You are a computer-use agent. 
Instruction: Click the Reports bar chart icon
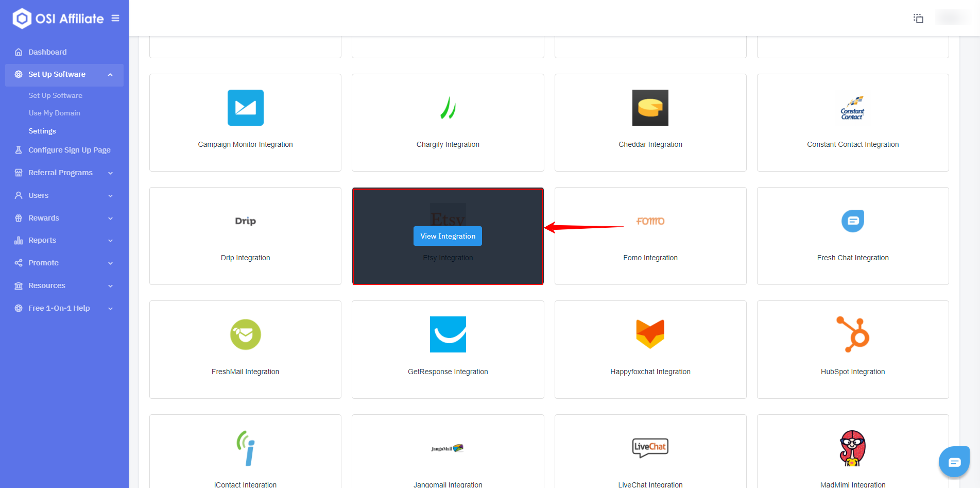(x=19, y=240)
